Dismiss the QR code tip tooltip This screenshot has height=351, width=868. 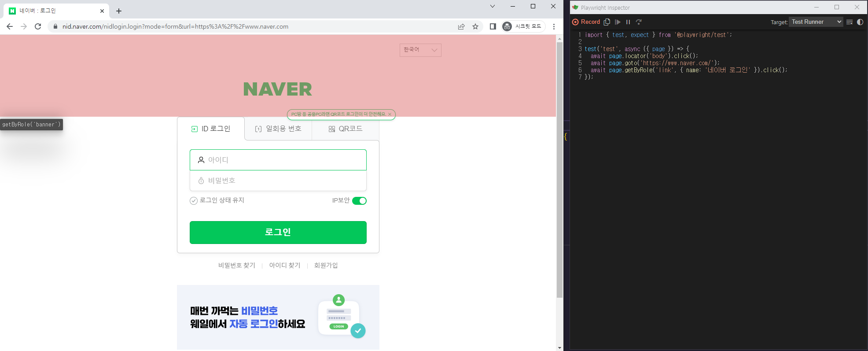[x=390, y=115]
